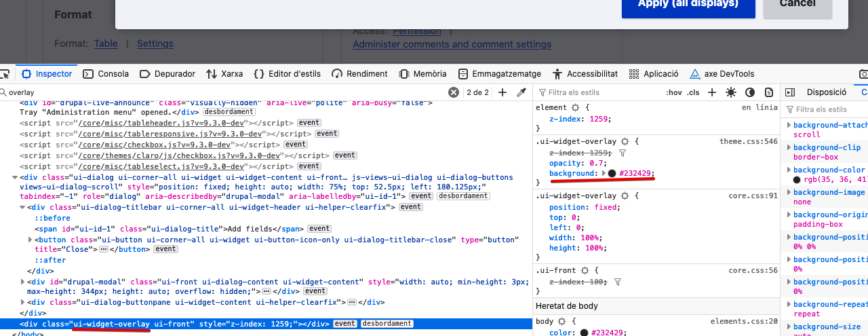
Task: Open the Memòria tab
Action: point(422,74)
